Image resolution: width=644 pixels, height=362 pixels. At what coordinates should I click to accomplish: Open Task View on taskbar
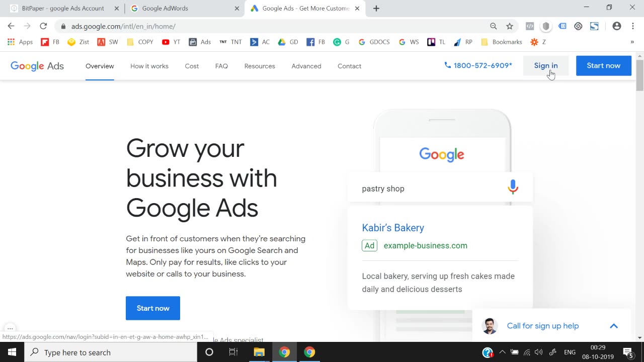click(233, 352)
